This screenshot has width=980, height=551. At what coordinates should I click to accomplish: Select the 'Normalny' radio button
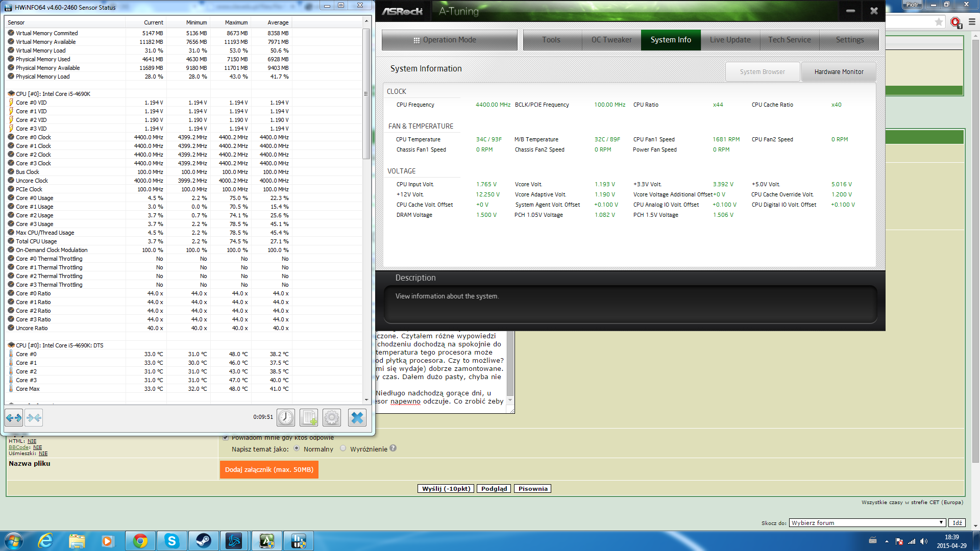(297, 448)
